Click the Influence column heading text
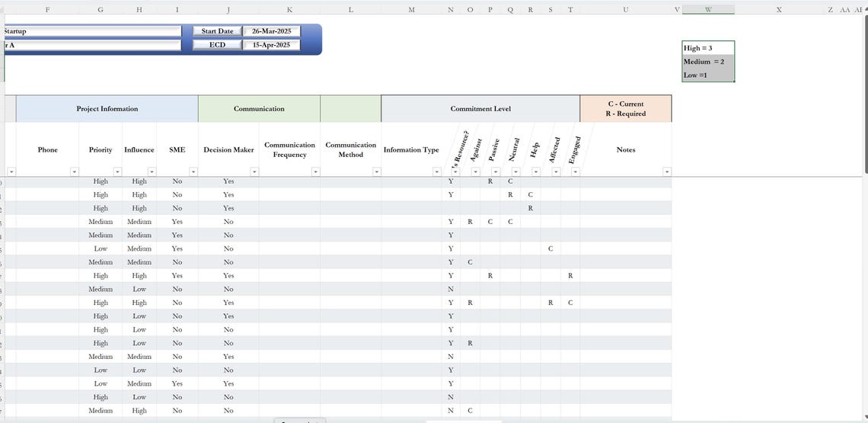 pyautogui.click(x=139, y=149)
